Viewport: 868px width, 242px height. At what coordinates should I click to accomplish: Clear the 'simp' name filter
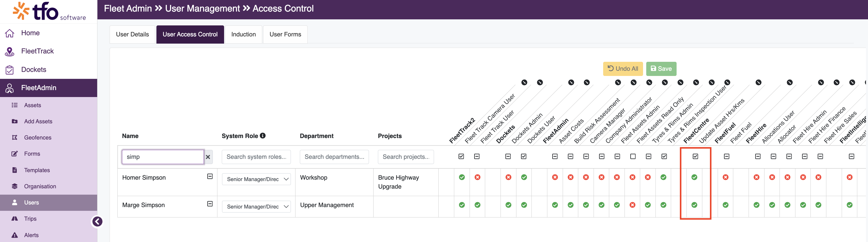pos(208,157)
